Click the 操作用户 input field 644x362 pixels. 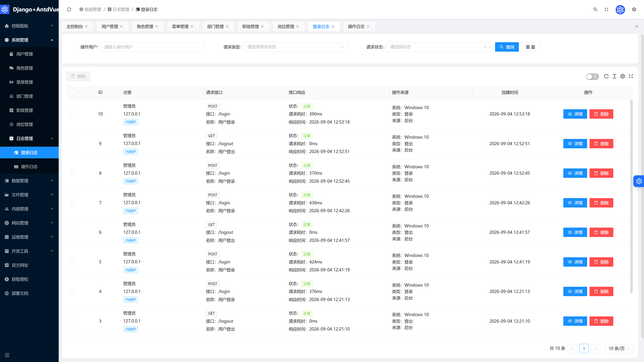tap(152, 47)
